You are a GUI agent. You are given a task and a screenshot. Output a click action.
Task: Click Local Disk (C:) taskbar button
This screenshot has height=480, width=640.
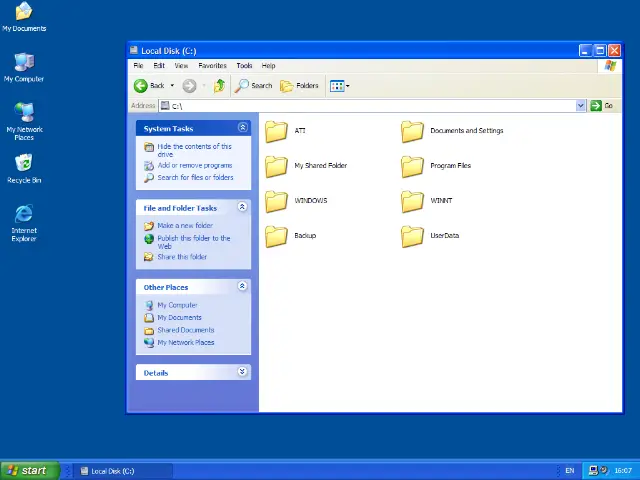point(125,471)
